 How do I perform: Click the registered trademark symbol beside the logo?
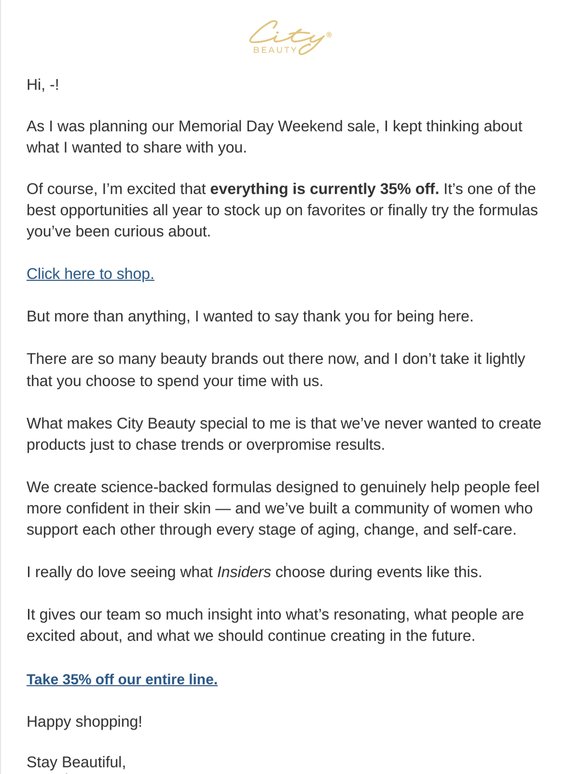[329, 35]
